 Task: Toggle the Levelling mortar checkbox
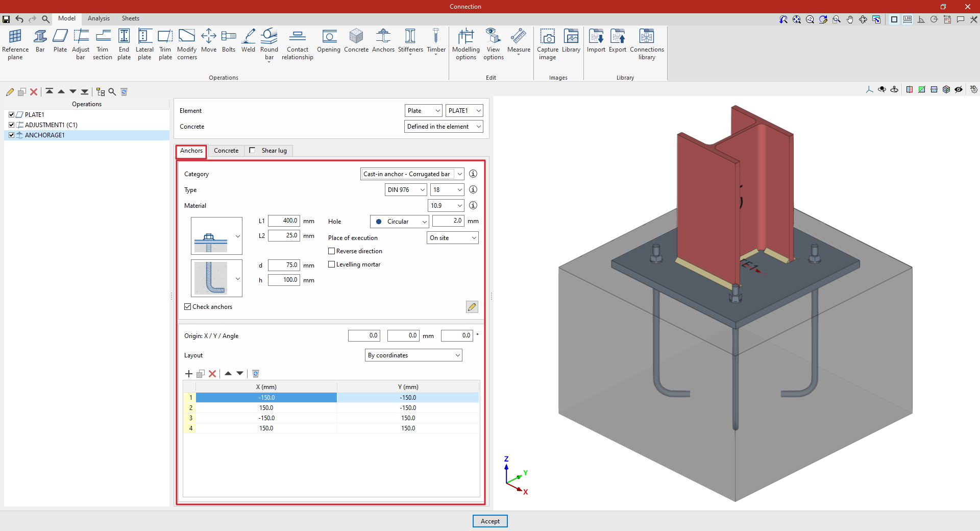click(332, 264)
